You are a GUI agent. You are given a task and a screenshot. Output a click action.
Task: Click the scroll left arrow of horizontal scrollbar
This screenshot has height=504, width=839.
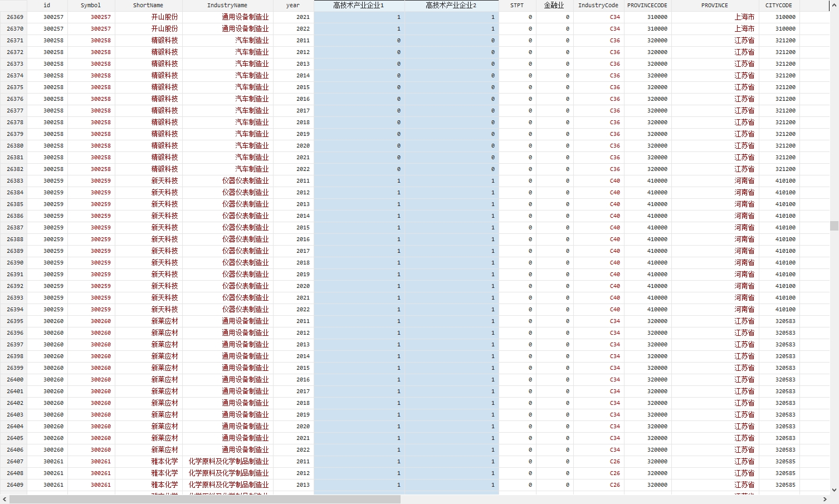pos(4,500)
